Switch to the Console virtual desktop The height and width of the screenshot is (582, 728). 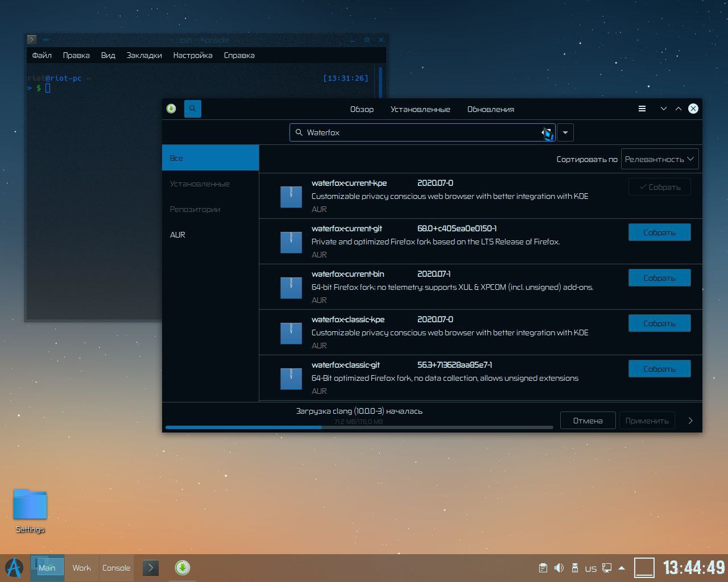pyautogui.click(x=116, y=568)
